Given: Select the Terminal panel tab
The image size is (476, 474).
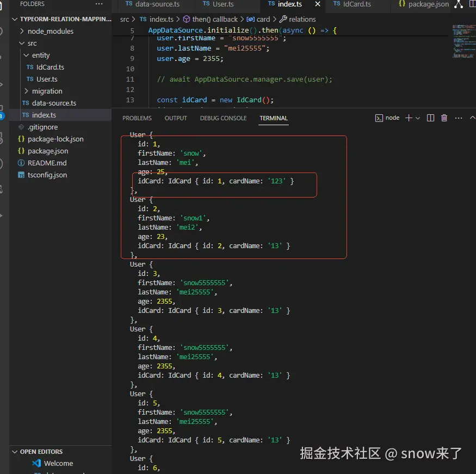Looking at the screenshot, I should point(274,118).
